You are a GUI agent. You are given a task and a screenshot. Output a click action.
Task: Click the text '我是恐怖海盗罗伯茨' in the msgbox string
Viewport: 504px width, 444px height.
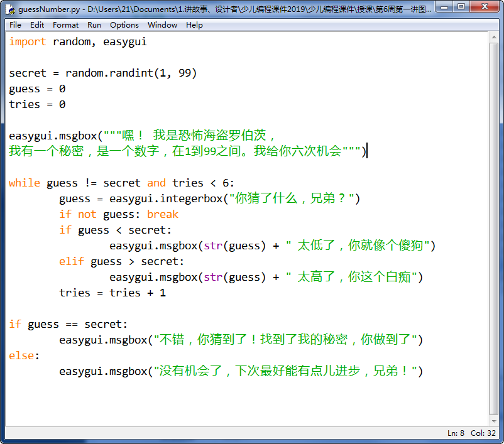click(209, 135)
